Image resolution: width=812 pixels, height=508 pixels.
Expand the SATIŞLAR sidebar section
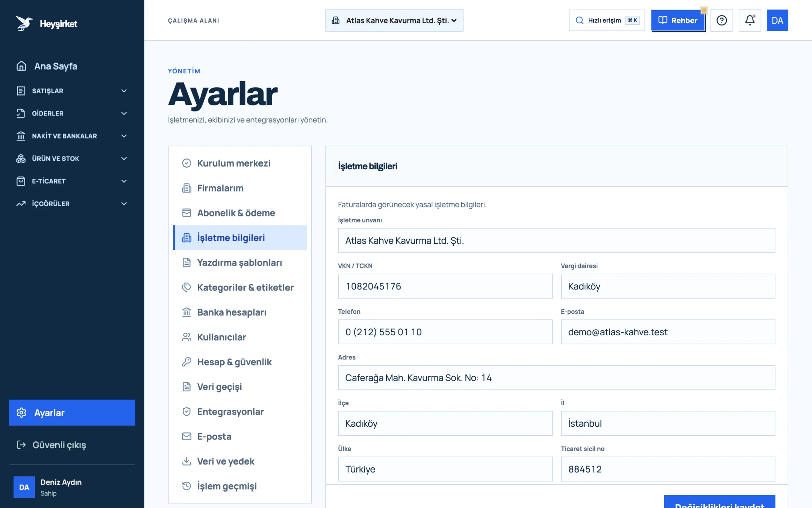[72, 91]
